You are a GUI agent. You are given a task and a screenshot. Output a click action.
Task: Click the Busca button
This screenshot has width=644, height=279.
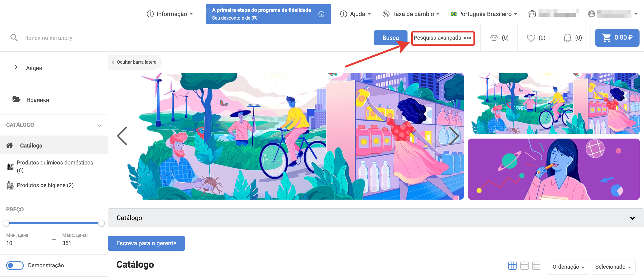click(x=390, y=38)
